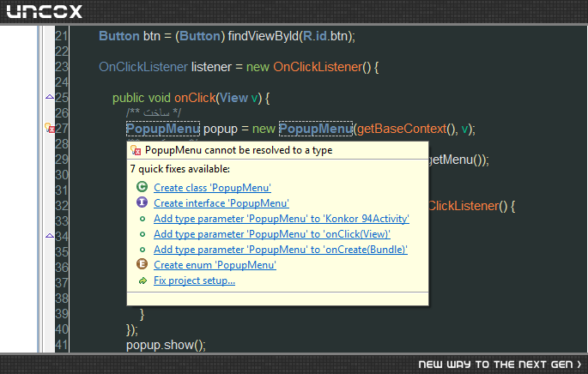Click the UNCOX logo in the header
Screen dimensions: 588x374
pos(45,11)
